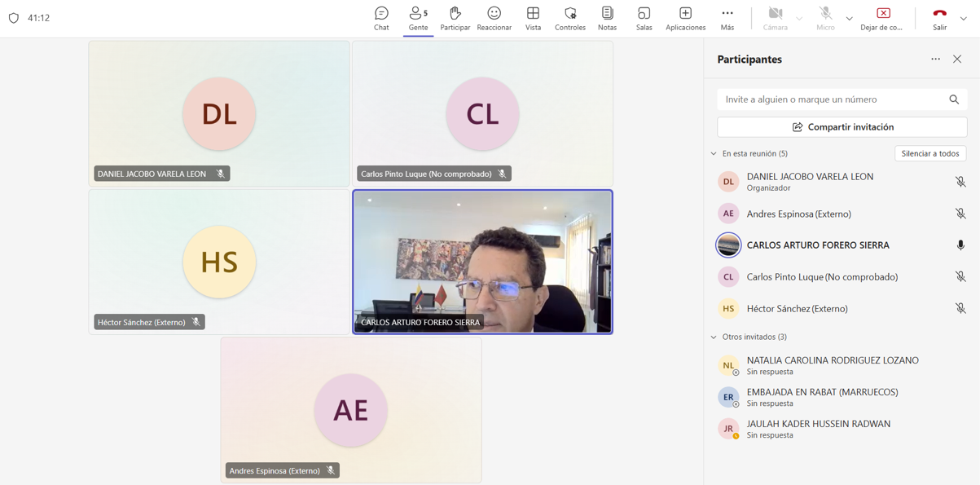Select the Héctor Sánchez video tile
Screen dimensions: 980x485
point(219,262)
